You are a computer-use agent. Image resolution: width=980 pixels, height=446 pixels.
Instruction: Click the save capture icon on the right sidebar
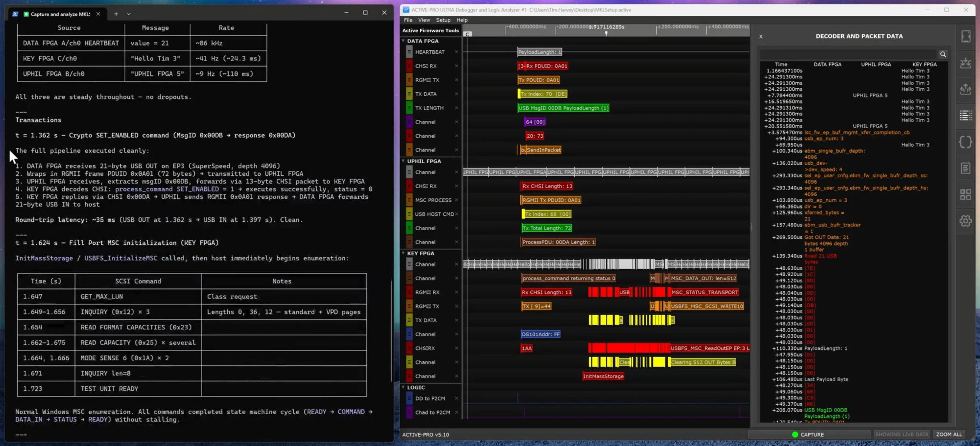[965, 63]
